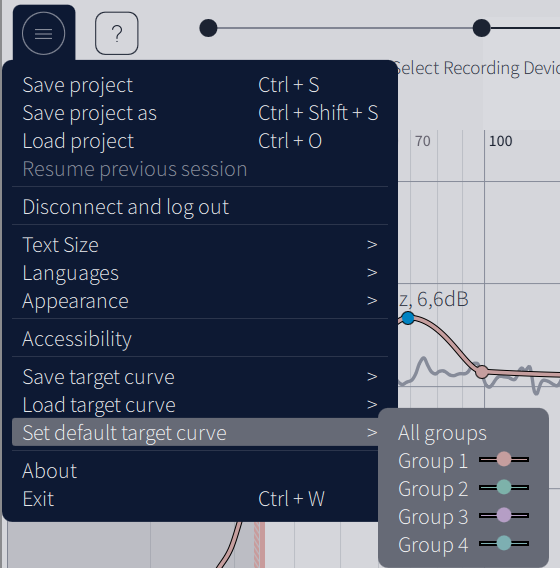Screen dimensions: 560x568
Task: Click the blue control point on curve
Action: pos(408,318)
